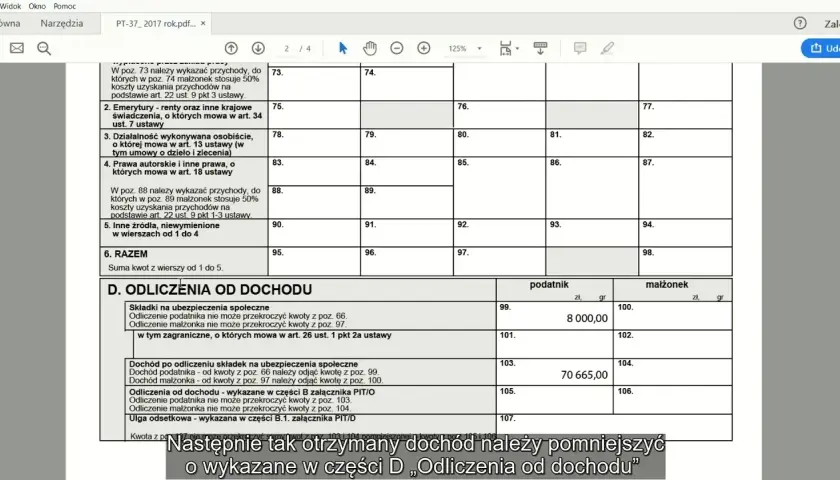The image size is (840, 480).
Task: Add a comment bubble note
Action: coord(580,48)
